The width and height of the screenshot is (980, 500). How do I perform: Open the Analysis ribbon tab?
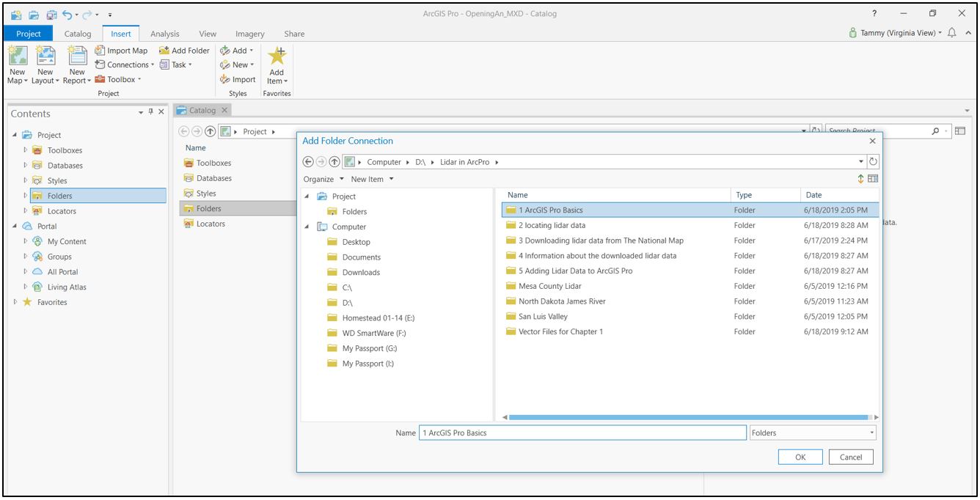tap(165, 33)
